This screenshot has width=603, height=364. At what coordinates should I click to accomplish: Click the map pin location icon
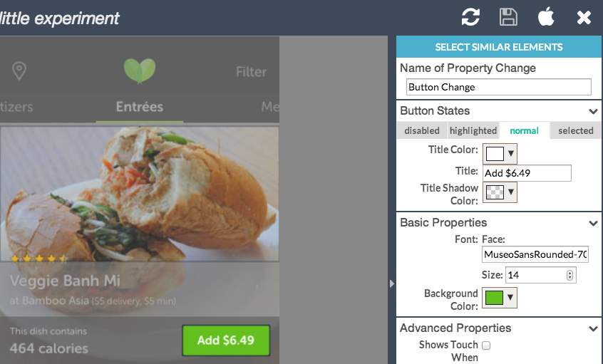pyautogui.click(x=19, y=71)
